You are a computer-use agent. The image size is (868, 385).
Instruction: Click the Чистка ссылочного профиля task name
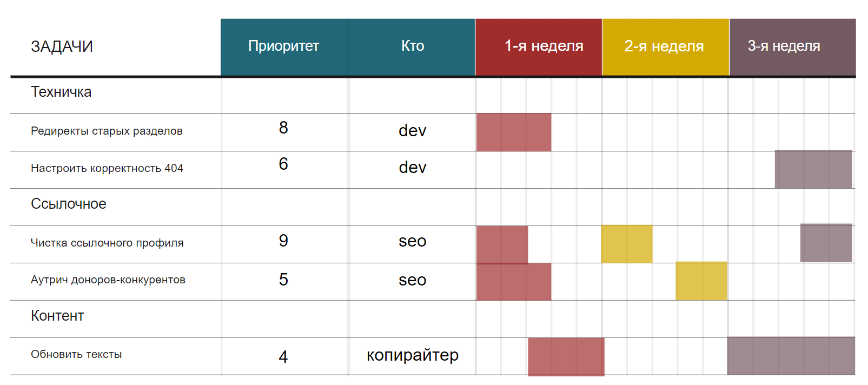click(x=107, y=243)
